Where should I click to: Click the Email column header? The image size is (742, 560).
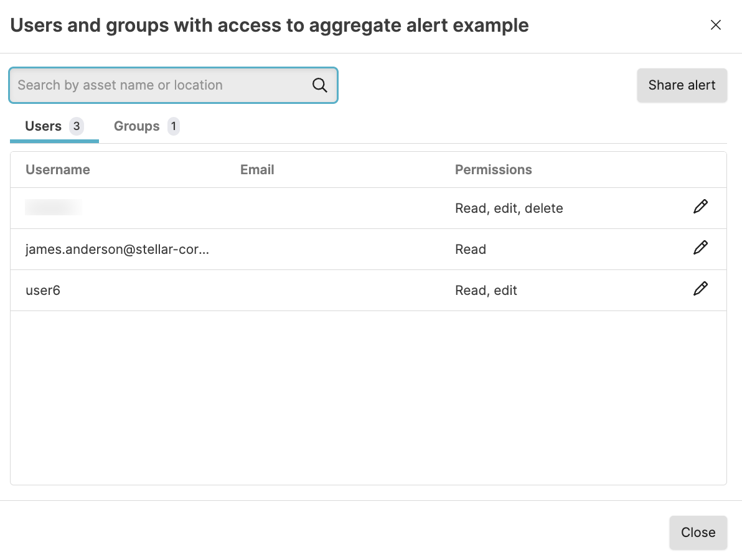257,170
